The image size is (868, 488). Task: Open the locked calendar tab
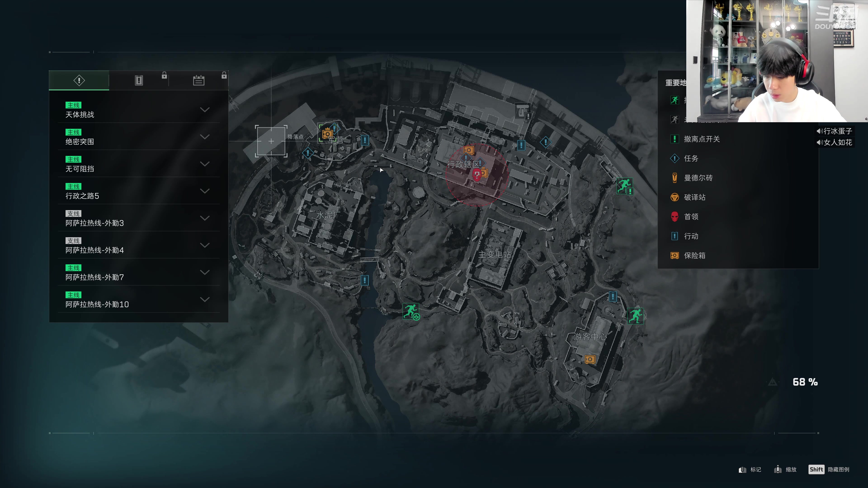(x=198, y=80)
